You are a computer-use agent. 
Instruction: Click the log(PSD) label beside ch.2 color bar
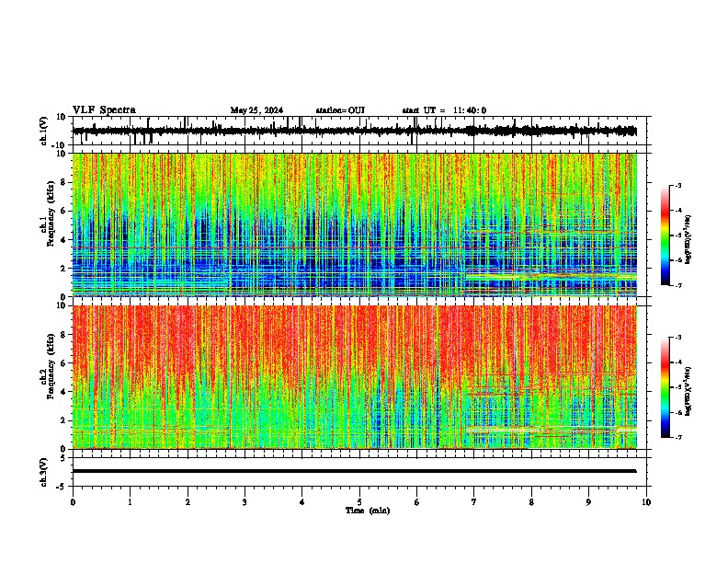point(688,391)
